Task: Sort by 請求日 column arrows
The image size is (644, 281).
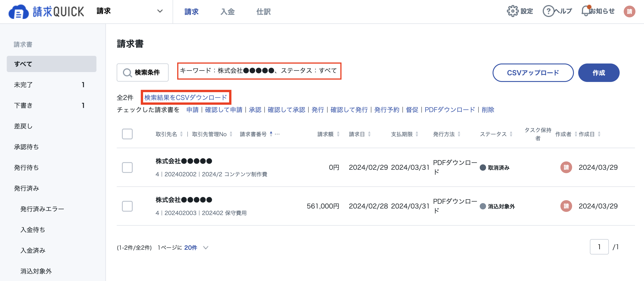Action: point(369,134)
